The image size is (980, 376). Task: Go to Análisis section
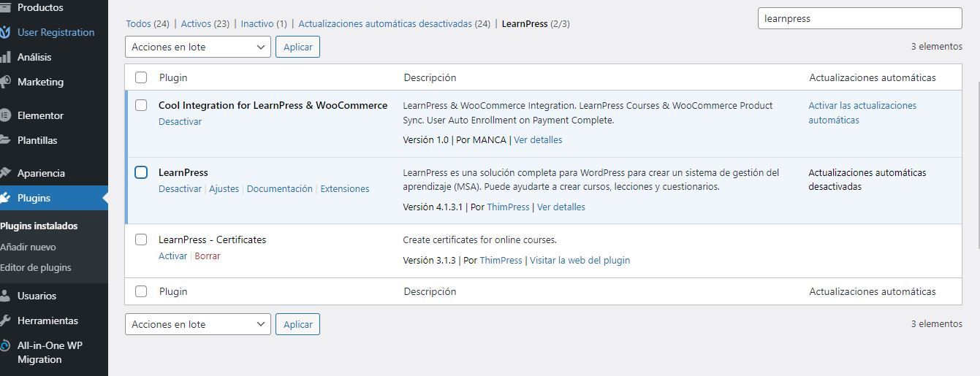click(x=34, y=57)
